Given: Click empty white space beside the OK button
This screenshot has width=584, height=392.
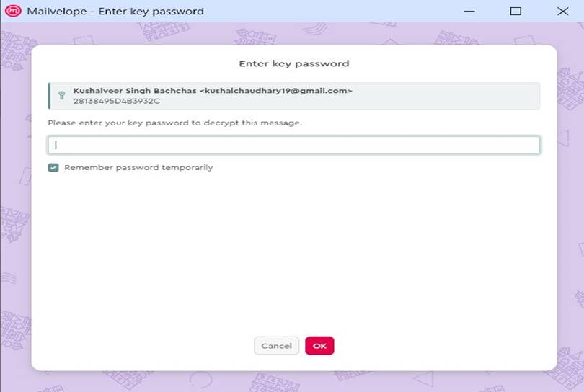Looking at the screenshot, I should 428,346.
